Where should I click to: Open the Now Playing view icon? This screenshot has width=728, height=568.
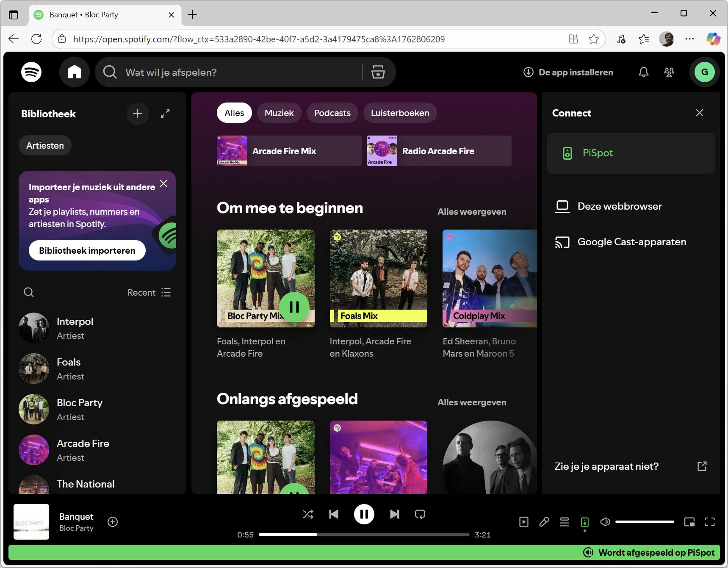pyautogui.click(x=523, y=522)
